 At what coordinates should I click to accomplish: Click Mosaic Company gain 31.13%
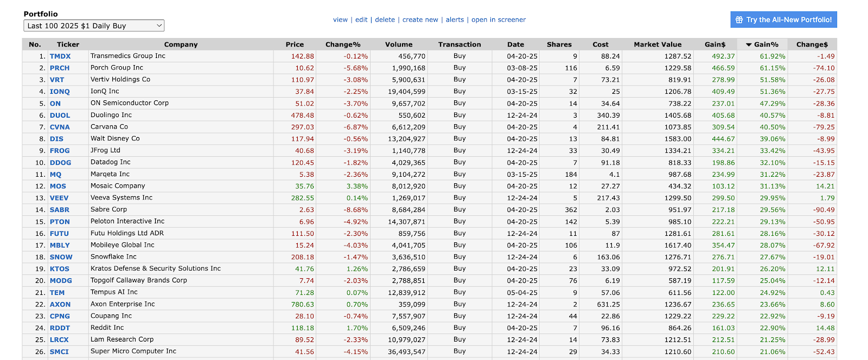coord(773,186)
